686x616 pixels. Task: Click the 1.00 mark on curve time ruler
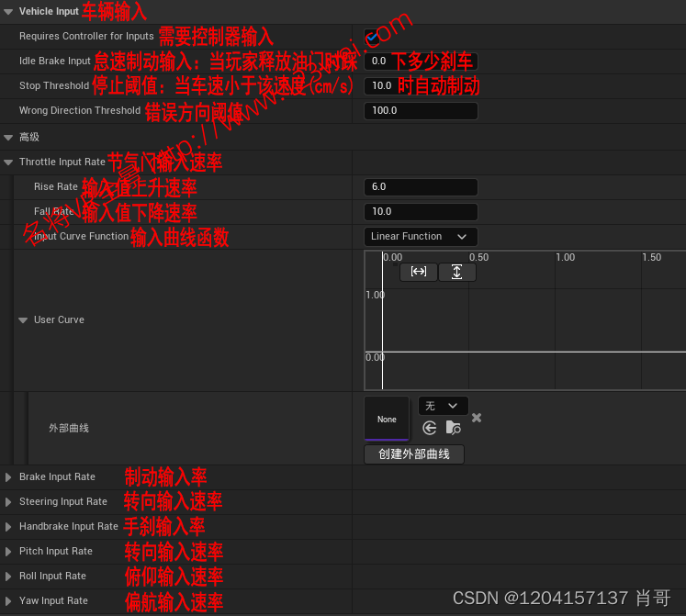pos(566,257)
